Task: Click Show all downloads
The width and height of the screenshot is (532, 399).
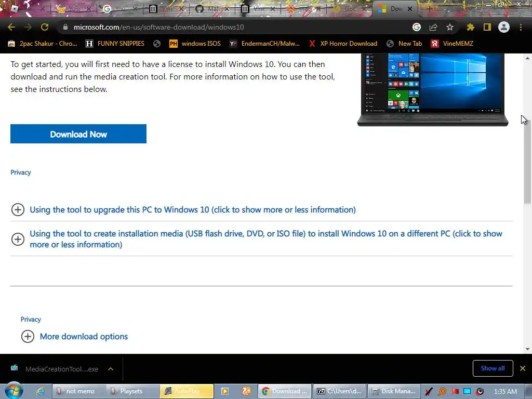Action: point(493,368)
